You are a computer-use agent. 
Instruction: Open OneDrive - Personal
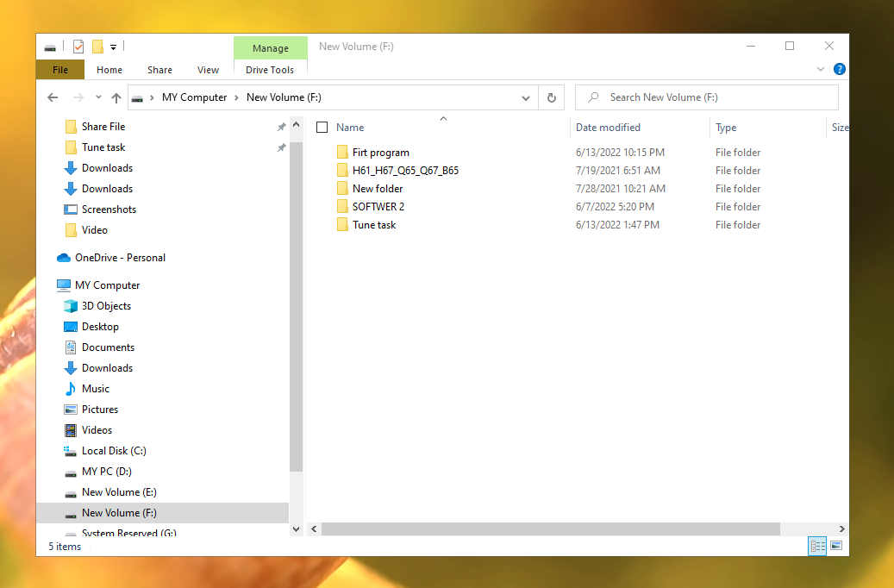(x=120, y=258)
